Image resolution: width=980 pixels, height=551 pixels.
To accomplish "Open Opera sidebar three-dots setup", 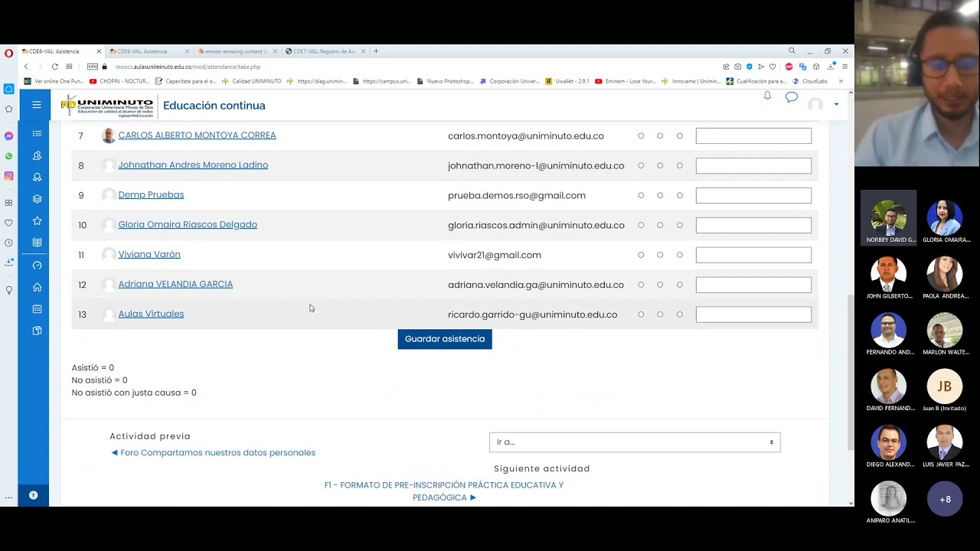I will (x=8, y=497).
